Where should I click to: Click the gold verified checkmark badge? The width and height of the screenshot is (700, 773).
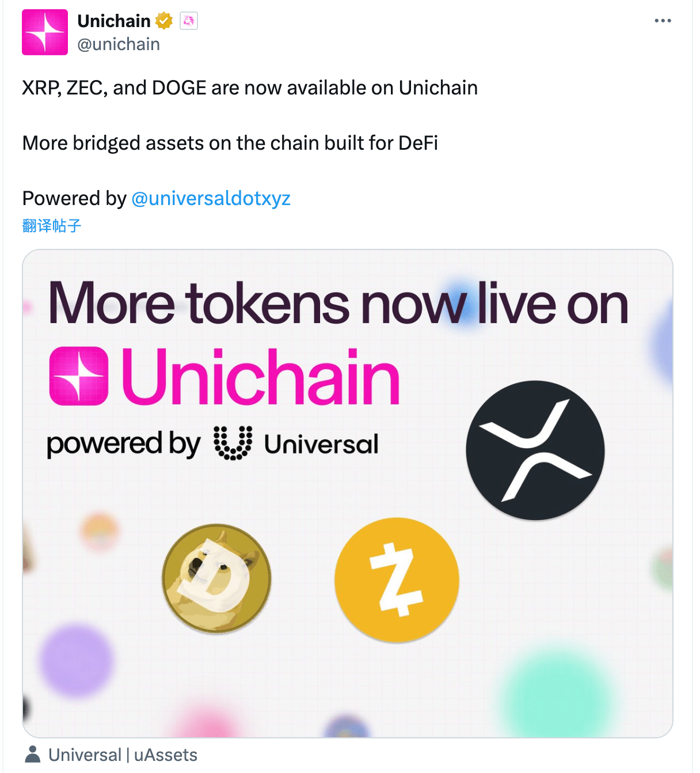click(164, 20)
